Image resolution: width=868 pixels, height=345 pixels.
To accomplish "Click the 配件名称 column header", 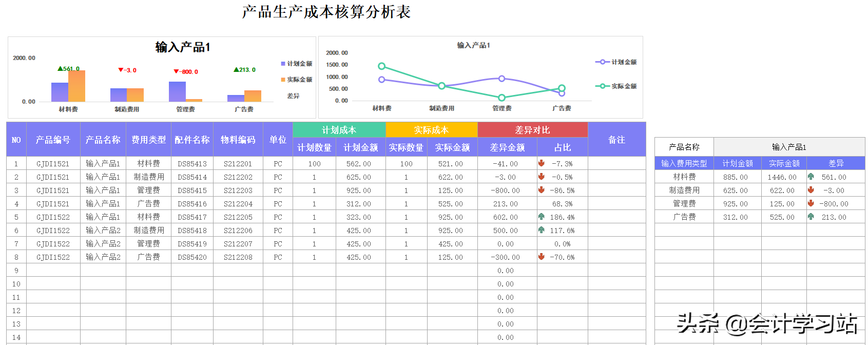I will click(x=192, y=140).
